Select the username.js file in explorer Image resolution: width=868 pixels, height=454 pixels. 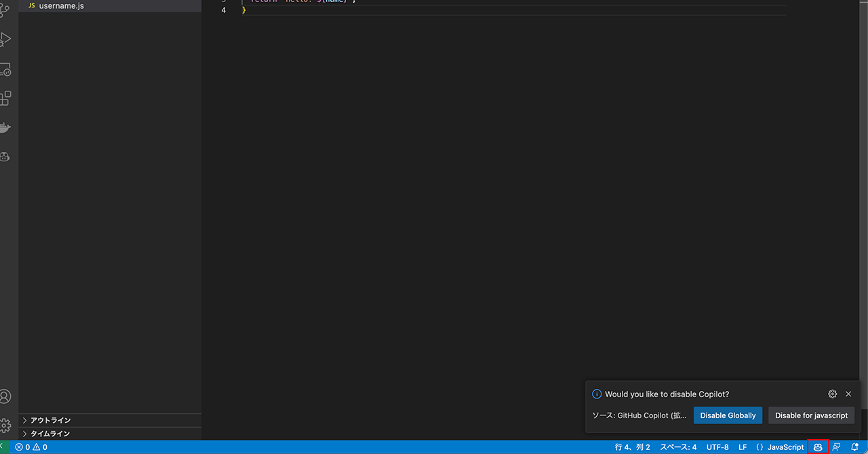[61, 5]
